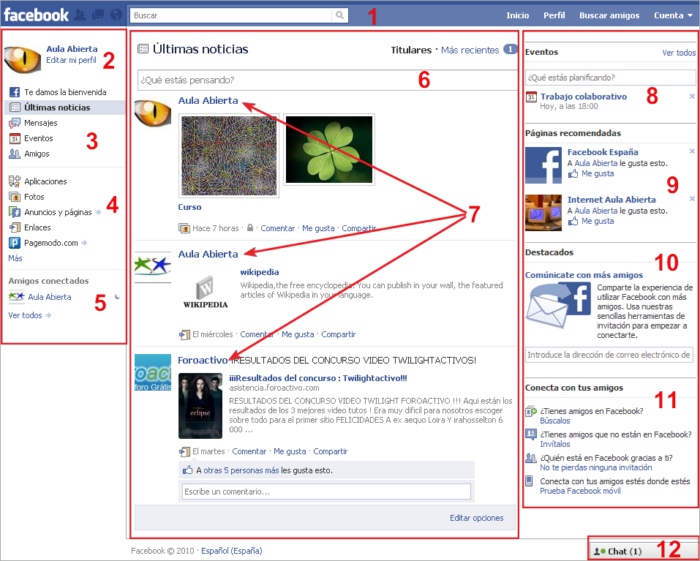Open Comunícate con más amigos link
This screenshot has width=700, height=561.
584,275
